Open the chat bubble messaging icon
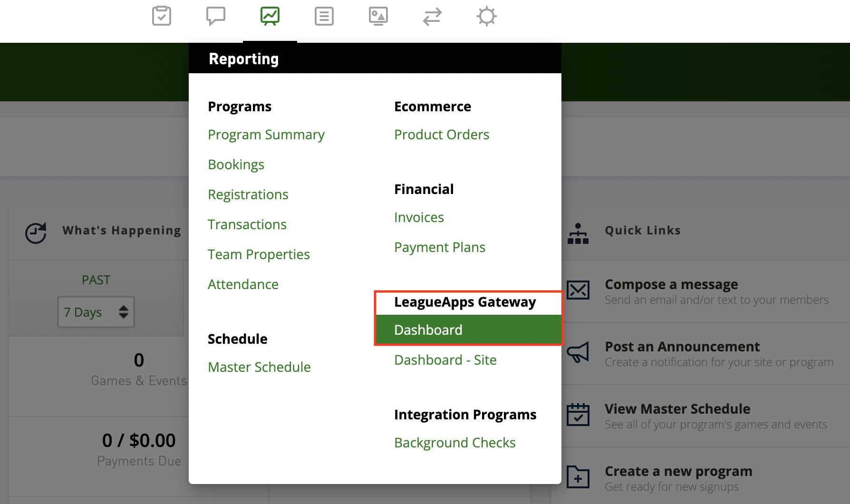The height and width of the screenshot is (504, 850). [x=215, y=16]
